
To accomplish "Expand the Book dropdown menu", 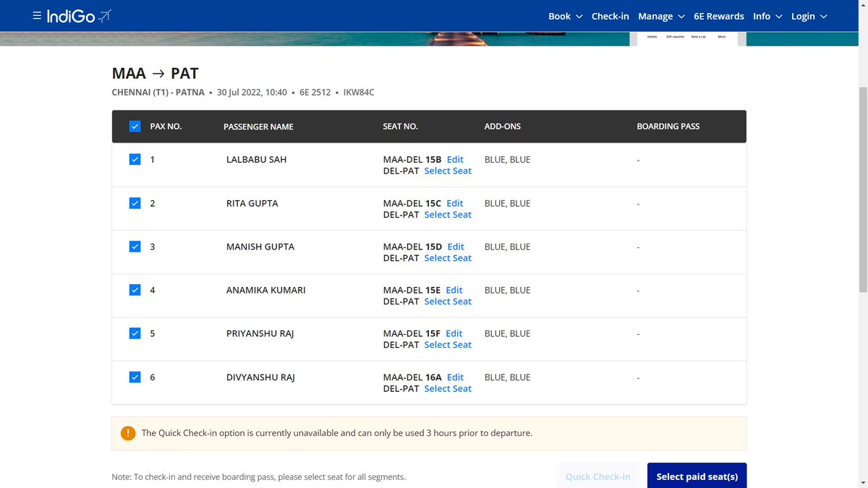I will (x=566, y=16).
